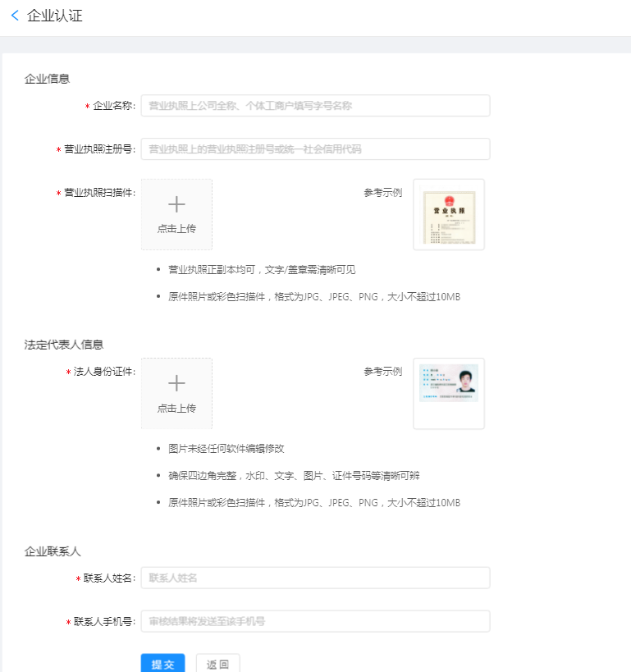Select the 联系人姓名 text field
631x672 pixels.
coord(315,578)
